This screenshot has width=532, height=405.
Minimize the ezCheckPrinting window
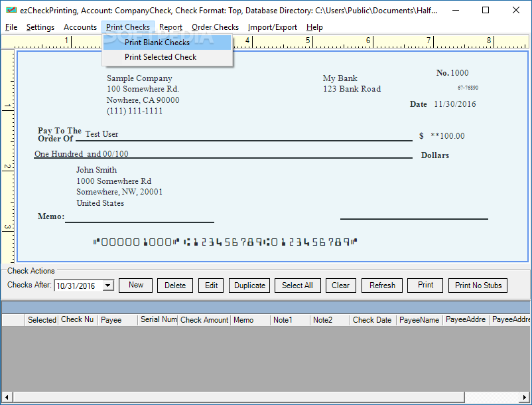click(455, 10)
